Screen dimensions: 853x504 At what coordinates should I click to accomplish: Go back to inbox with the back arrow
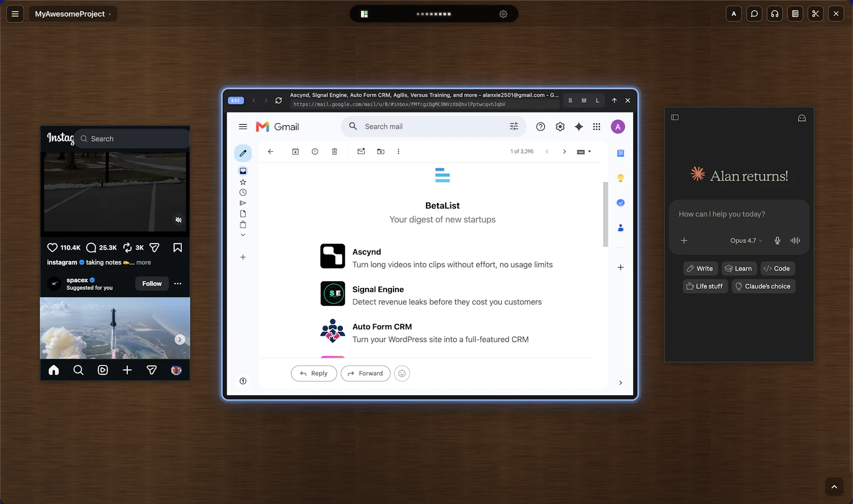[271, 152]
